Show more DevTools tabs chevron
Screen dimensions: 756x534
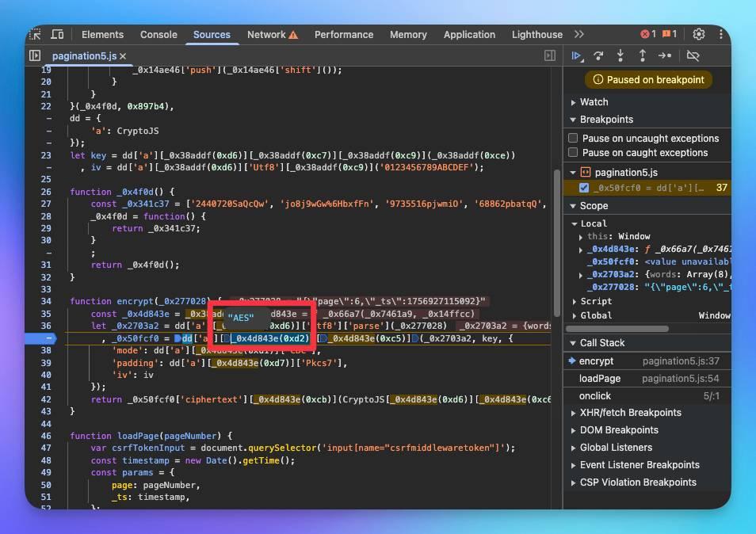click(579, 34)
